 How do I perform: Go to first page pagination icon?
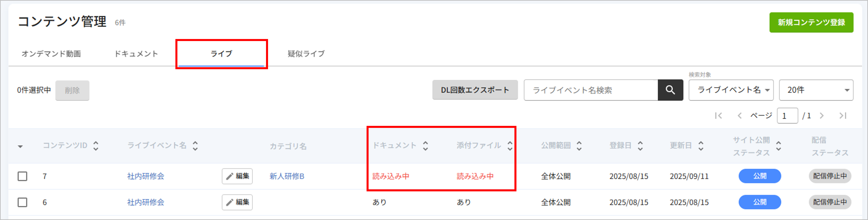718,116
